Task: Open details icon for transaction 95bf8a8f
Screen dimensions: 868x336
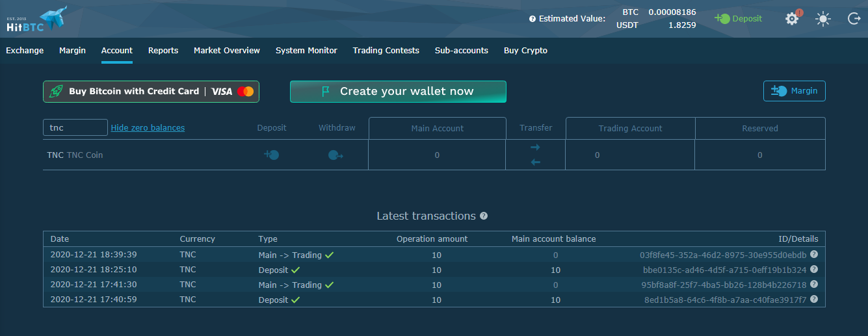Action: [x=814, y=285]
